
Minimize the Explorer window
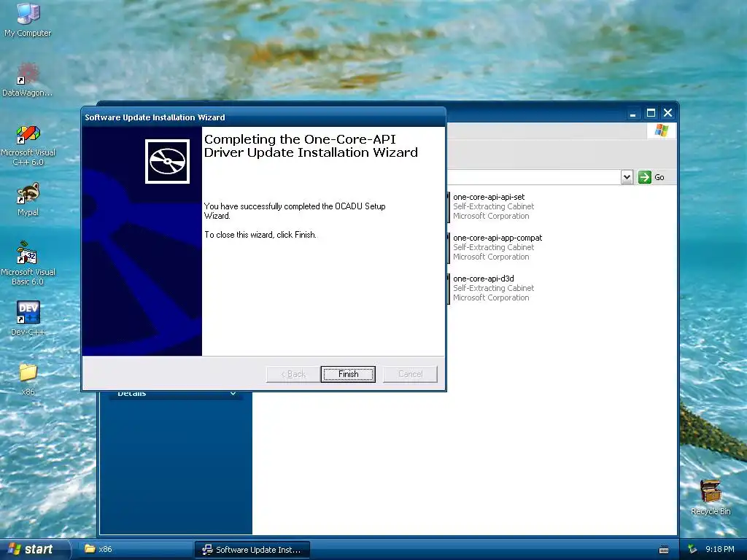click(632, 113)
